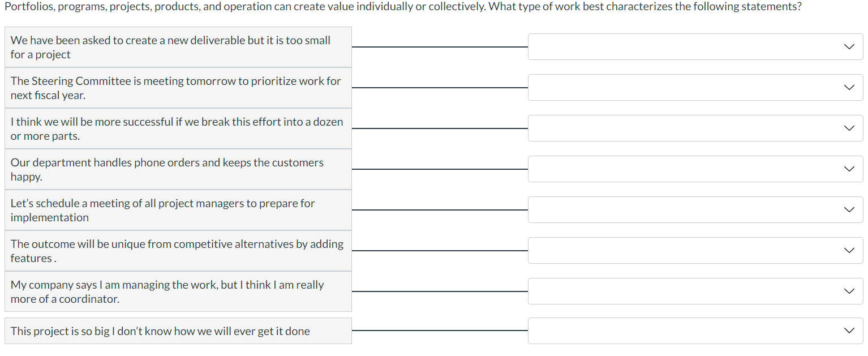
Task: Click the chevron in the fifth answer box
Action: [848, 209]
